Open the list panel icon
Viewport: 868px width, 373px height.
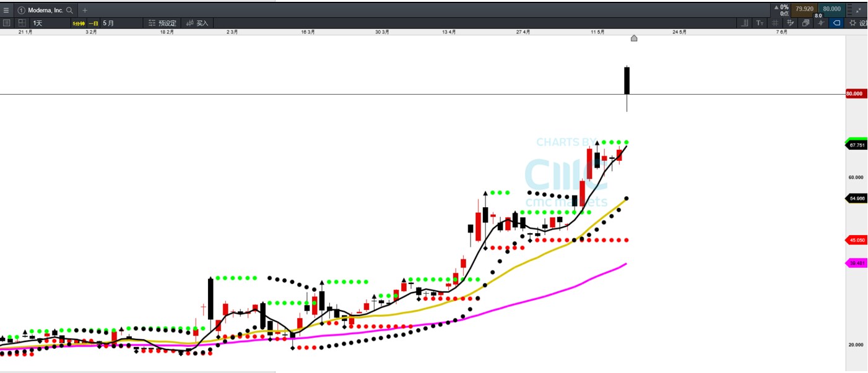pyautogui.click(x=7, y=23)
